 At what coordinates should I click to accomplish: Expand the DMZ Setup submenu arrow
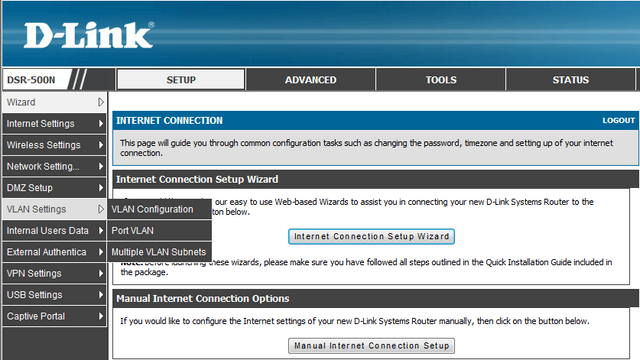[x=101, y=188]
